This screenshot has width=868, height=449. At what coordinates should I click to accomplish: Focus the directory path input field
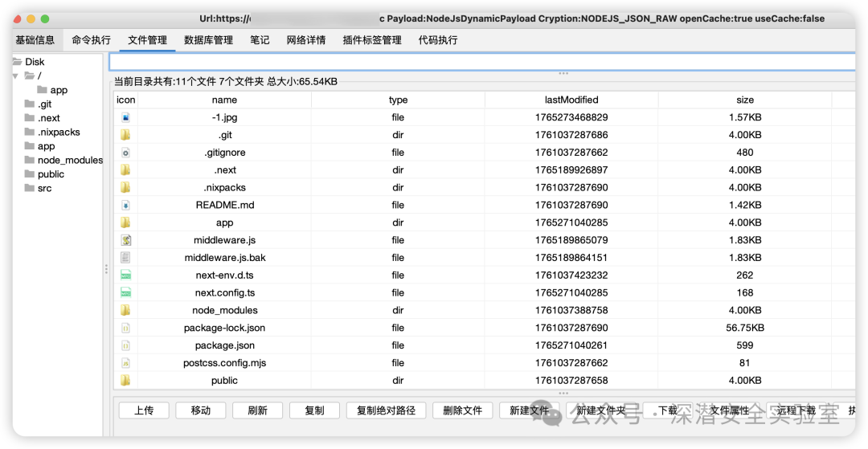[481, 61]
